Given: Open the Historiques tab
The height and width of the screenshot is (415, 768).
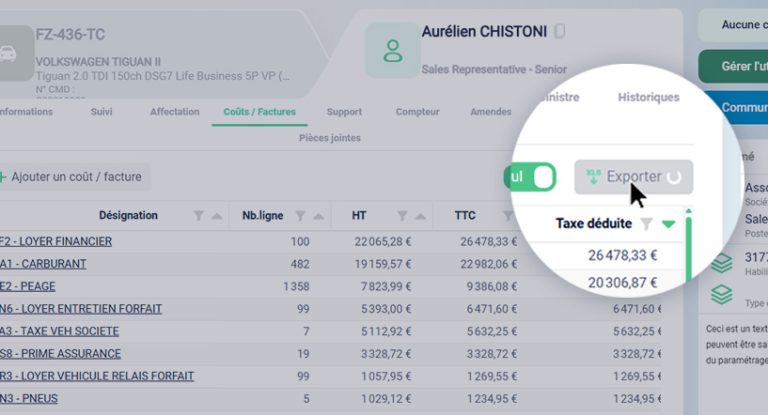Looking at the screenshot, I should [648, 97].
